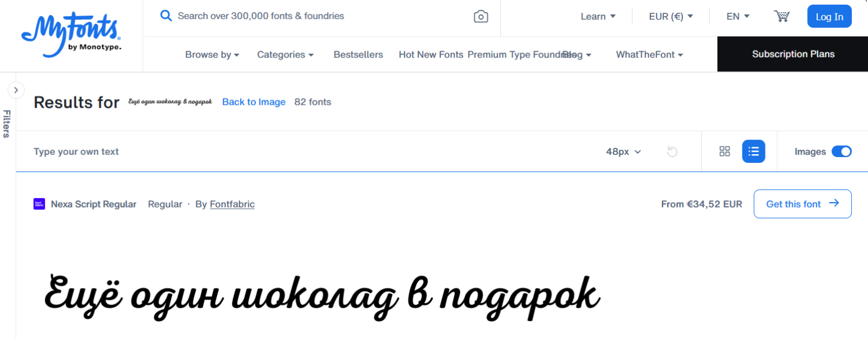
Task: Click the Log In button
Action: tap(829, 16)
